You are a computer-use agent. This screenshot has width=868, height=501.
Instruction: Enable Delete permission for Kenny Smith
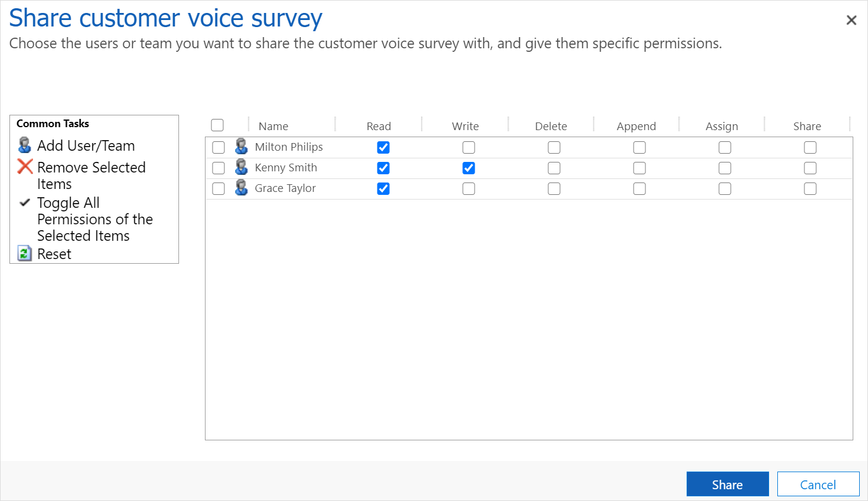click(x=554, y=168)
